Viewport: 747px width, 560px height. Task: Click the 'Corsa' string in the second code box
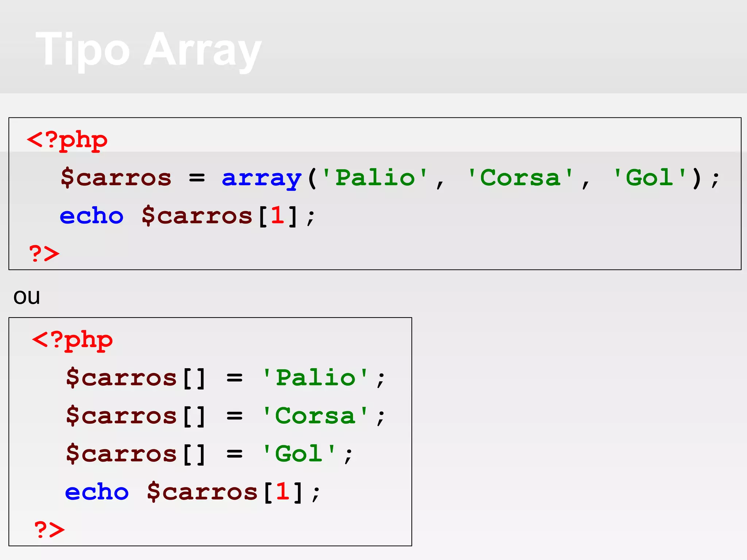pos(316,416)
